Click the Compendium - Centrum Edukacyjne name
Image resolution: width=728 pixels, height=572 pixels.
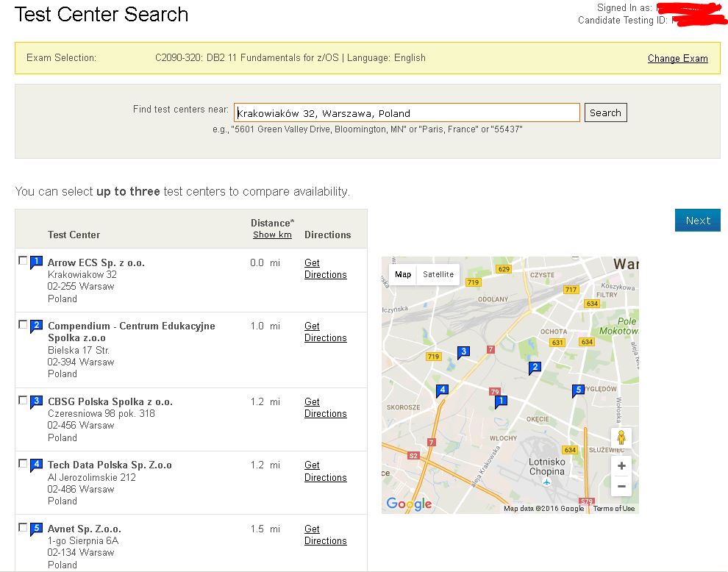coord(132,332)
